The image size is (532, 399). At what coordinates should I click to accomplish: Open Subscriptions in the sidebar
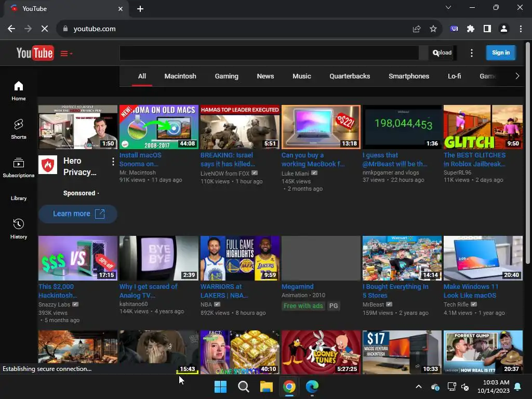click(19, 168)
